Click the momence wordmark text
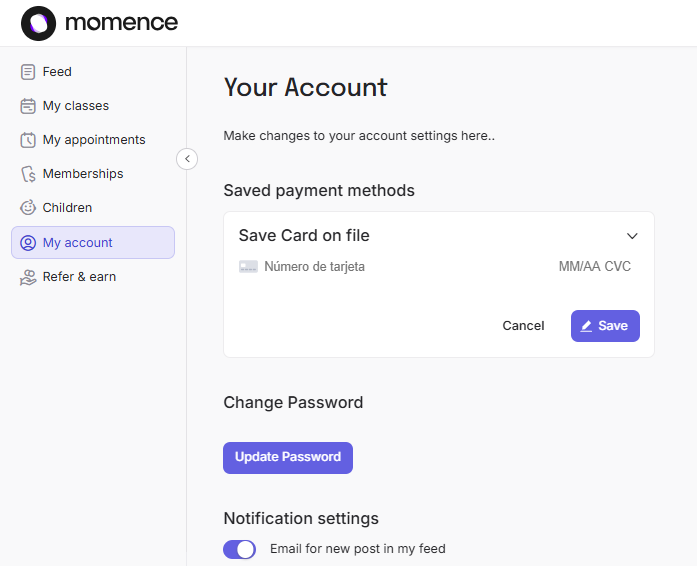Image resolution: width=697 pixels, height=566 pixels. pos(121,22)
